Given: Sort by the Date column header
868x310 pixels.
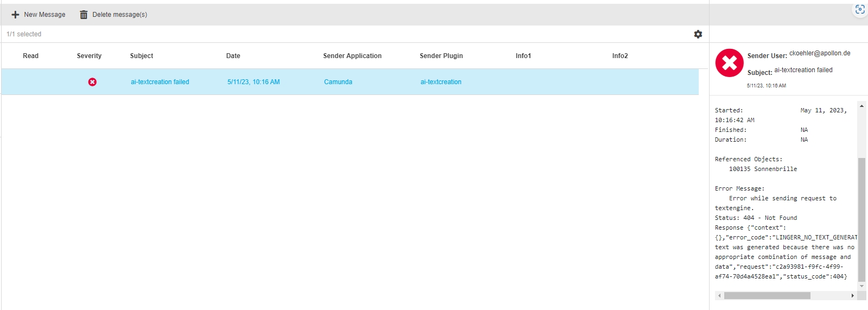Looking at the screenshot, I should click(x=233, y=56).
